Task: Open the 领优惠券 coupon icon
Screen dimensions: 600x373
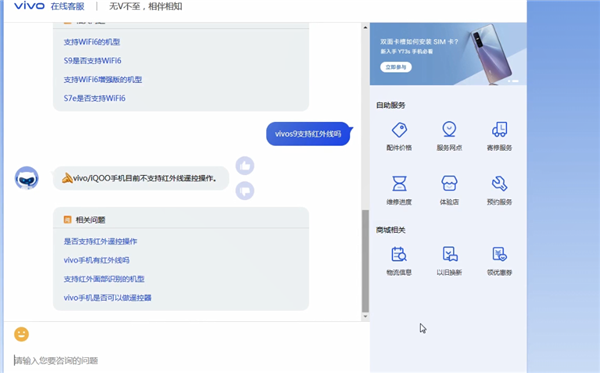Action: [499, 254]
